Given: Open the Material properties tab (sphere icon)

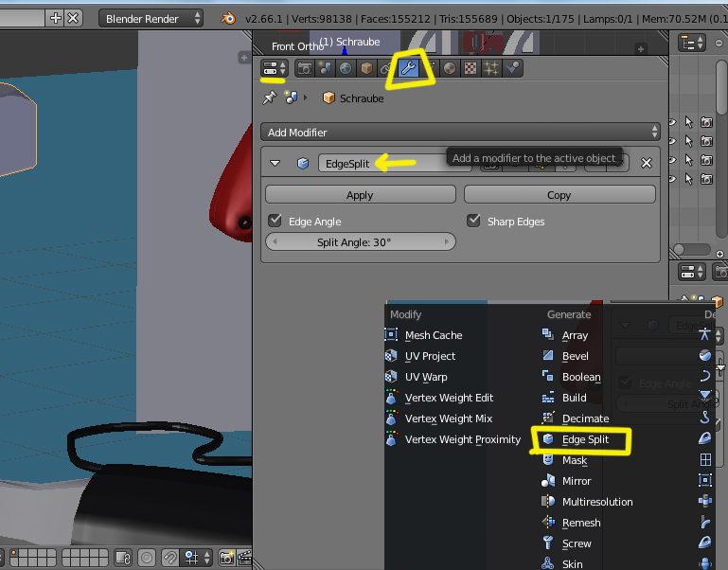Looking at the screenshot, I should click(450, 69).
